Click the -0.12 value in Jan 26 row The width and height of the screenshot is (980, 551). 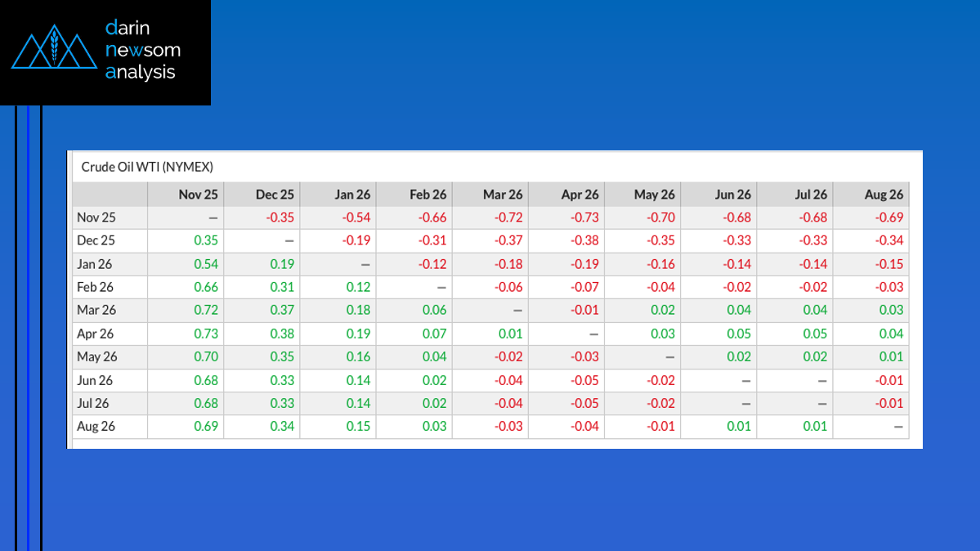[432, 264]
